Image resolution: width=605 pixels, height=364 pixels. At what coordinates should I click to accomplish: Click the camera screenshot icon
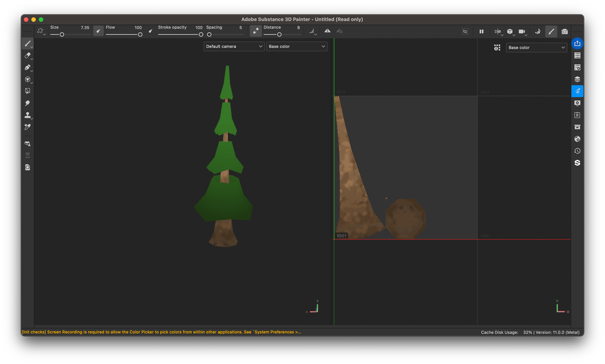564,31
